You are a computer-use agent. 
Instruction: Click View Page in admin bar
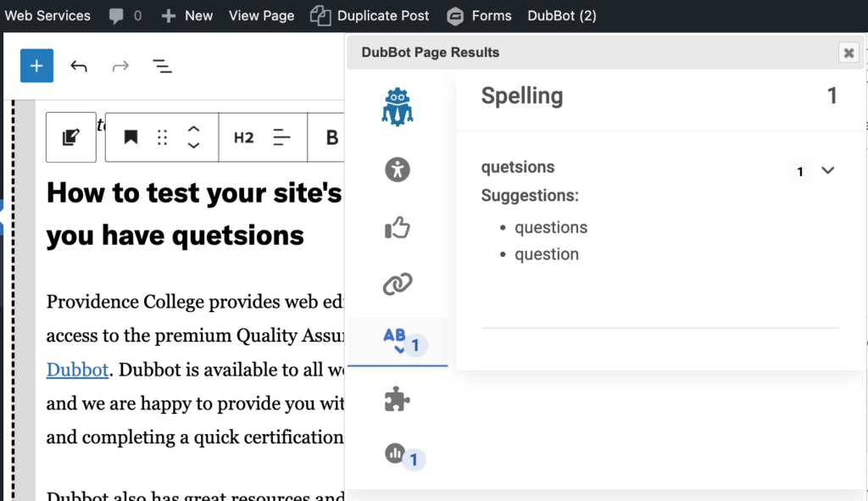(x=261, y=15)
